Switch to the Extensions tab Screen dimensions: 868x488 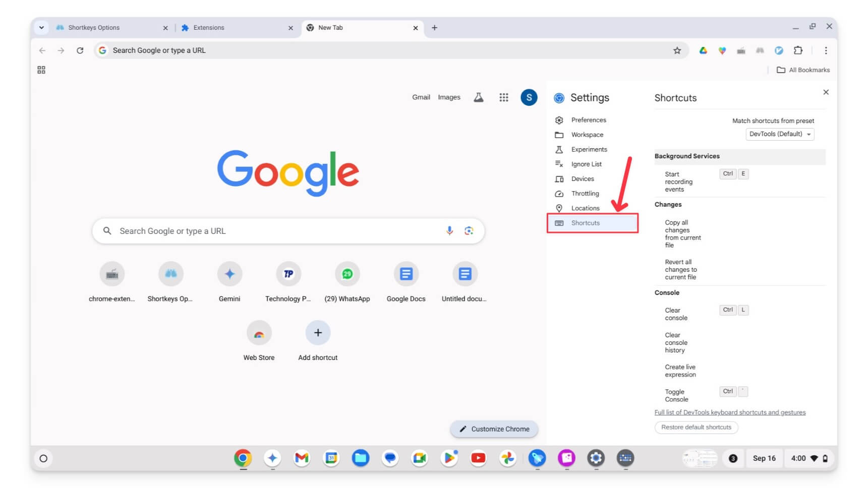237,28
